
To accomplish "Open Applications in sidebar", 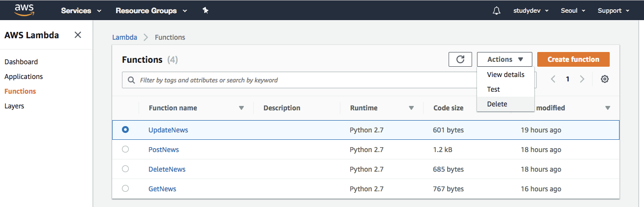I will point(24,77).
